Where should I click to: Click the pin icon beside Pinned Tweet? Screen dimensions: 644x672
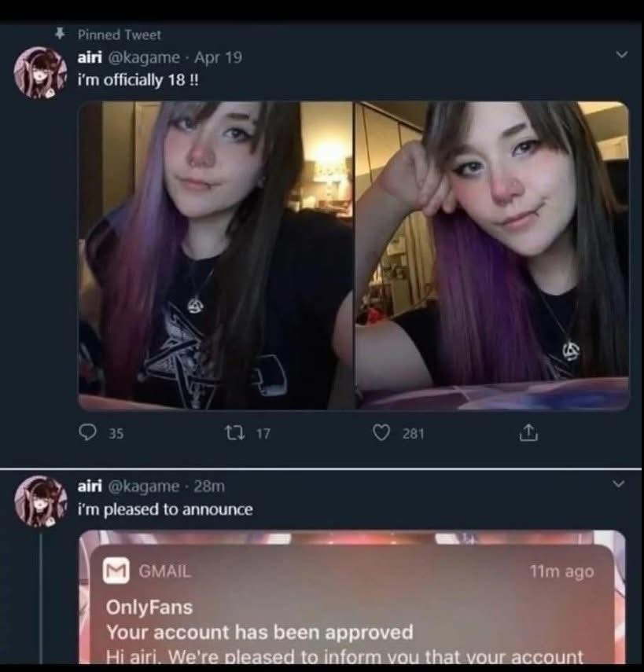tap(61, 34)
